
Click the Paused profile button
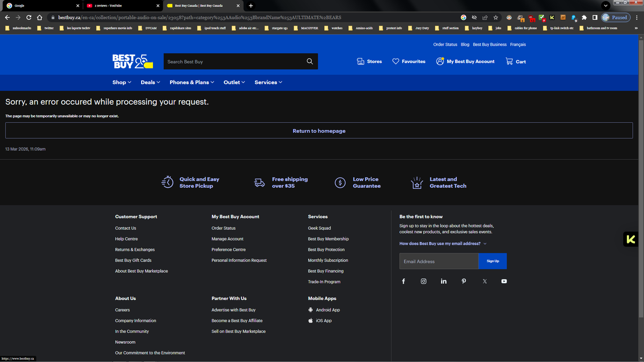click(x=615, y=17)
